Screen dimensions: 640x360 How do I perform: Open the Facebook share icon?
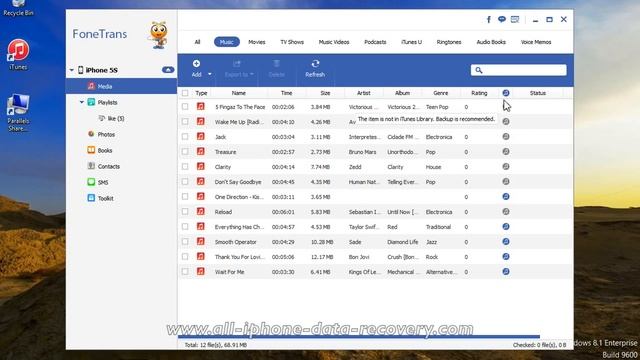(489, 20)
